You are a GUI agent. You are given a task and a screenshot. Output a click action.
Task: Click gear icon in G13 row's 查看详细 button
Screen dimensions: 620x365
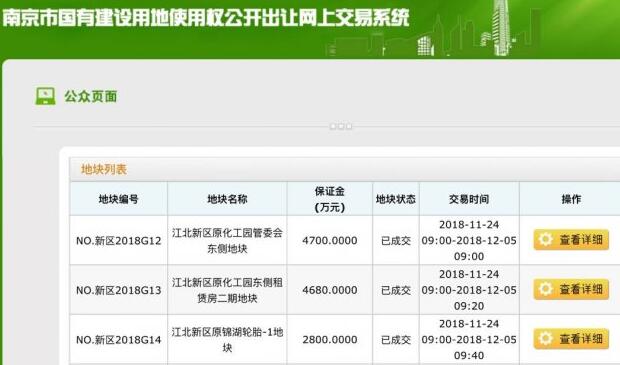tap(545, 289)
